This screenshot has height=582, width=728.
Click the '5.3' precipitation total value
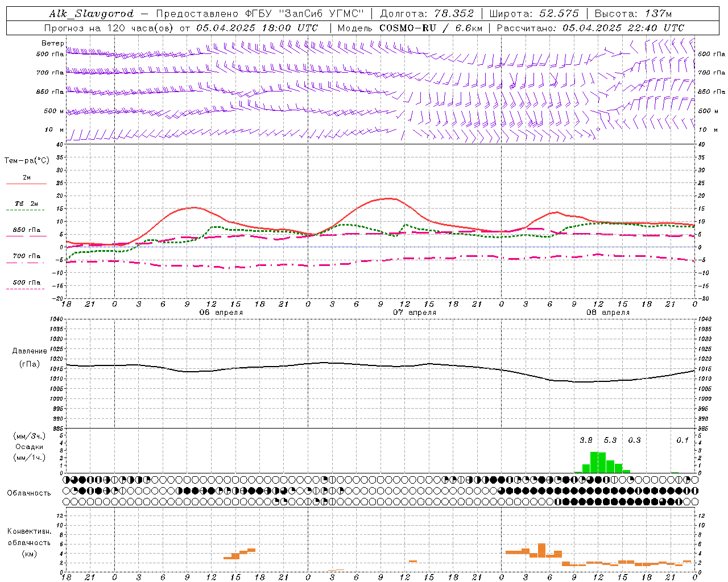(x=610, y=440)
